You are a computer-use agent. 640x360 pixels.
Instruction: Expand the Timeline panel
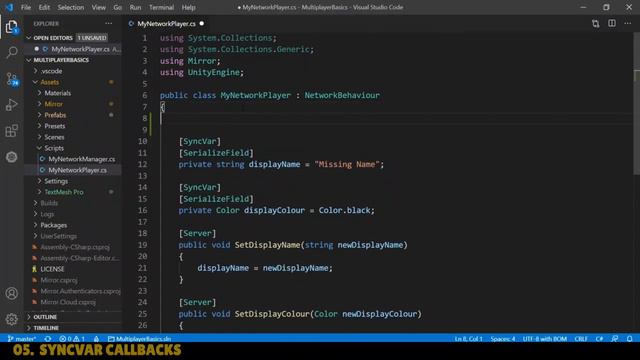point(46,328)
